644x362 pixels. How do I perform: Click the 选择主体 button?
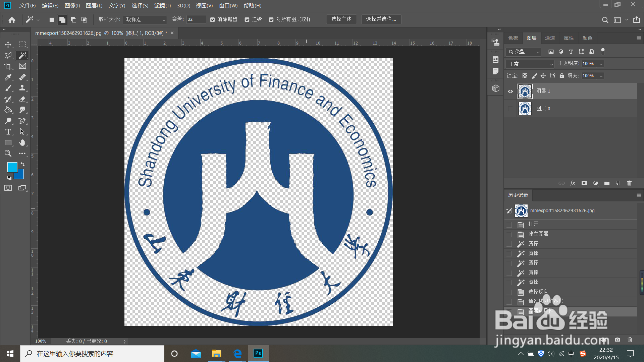(341, 19)
